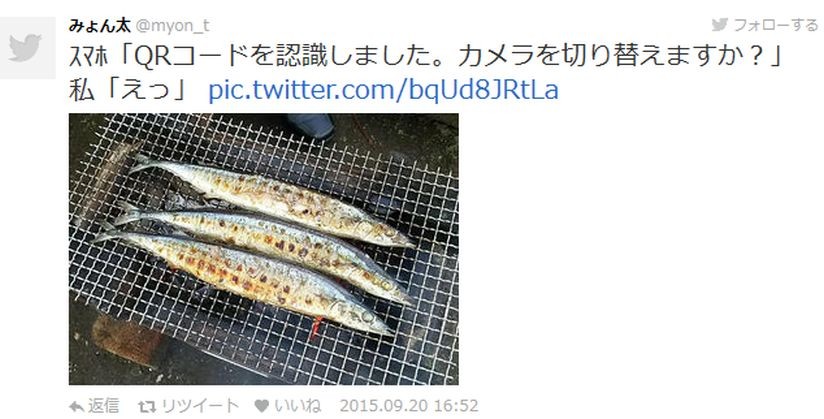Open profile via みょん太 display name
824x419 pixels.
pos(100,25)
